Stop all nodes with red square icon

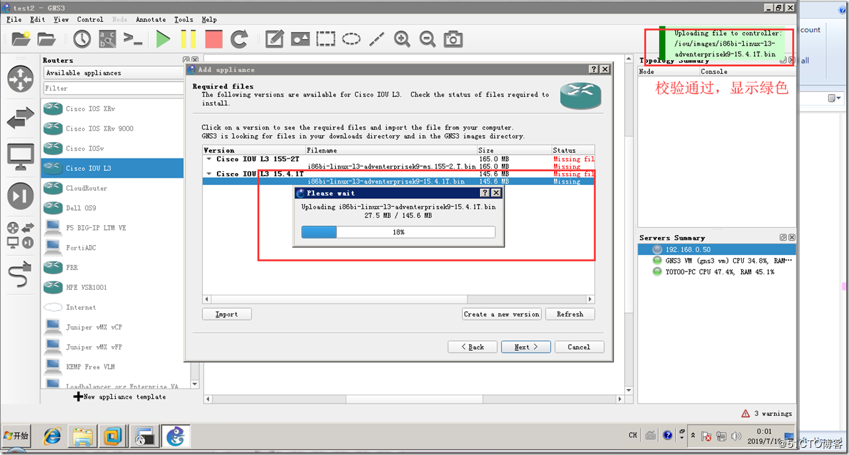pos(213,39)
